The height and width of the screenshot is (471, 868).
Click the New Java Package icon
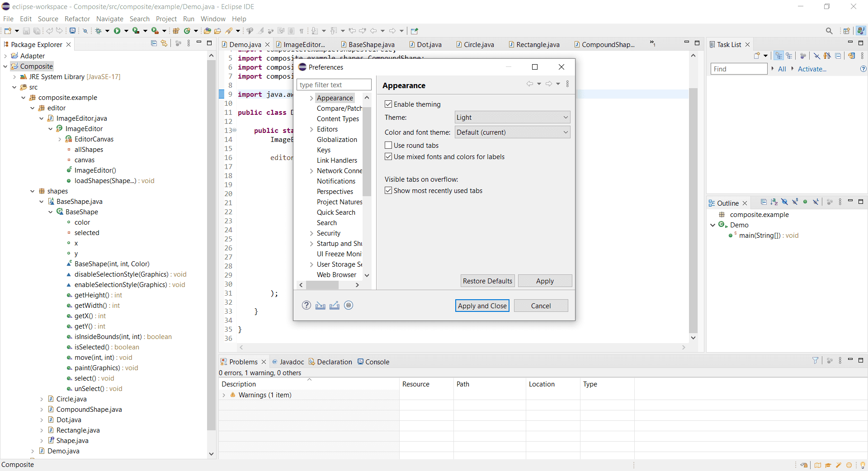pyautogui.click(x=176, y=31)
